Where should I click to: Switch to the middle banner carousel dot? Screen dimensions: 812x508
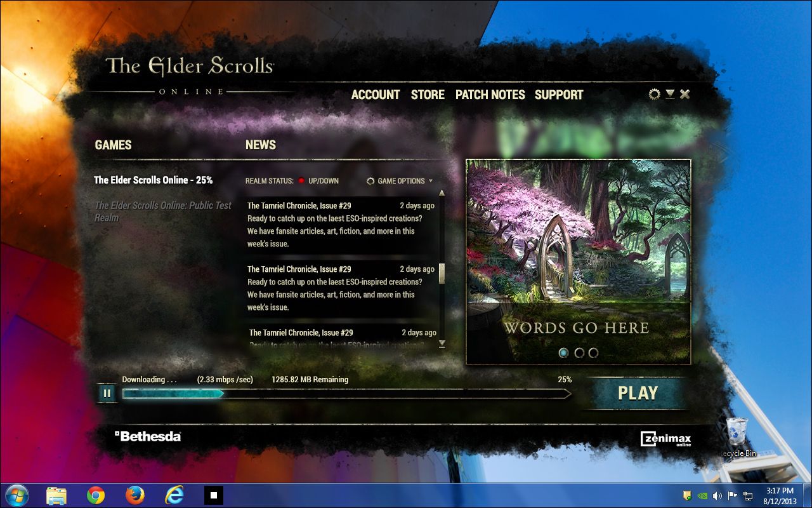(579, 353)
